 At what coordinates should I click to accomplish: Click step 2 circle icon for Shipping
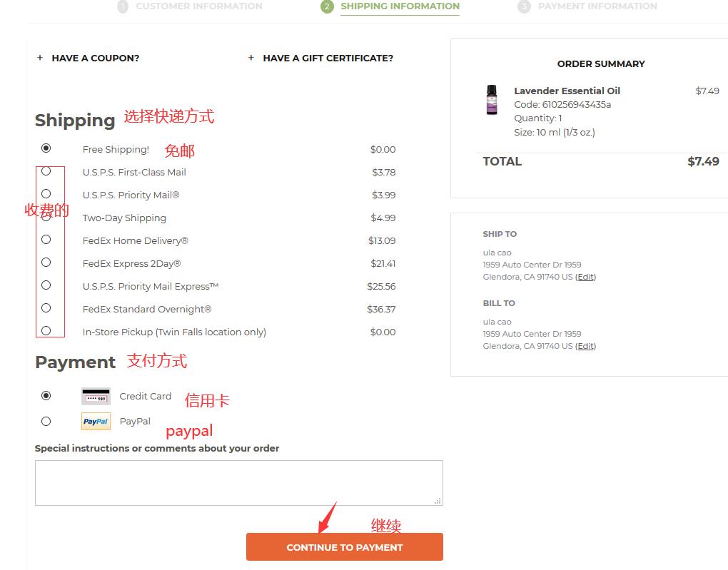click(x=327, y=6)
